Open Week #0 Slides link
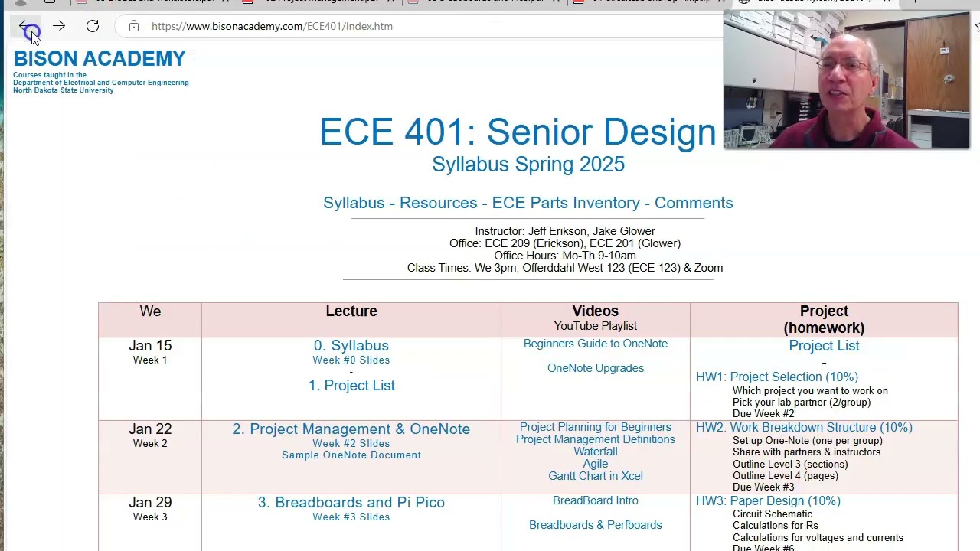The height and width of the screenshot is (551, 980). (x=351, y=360)
